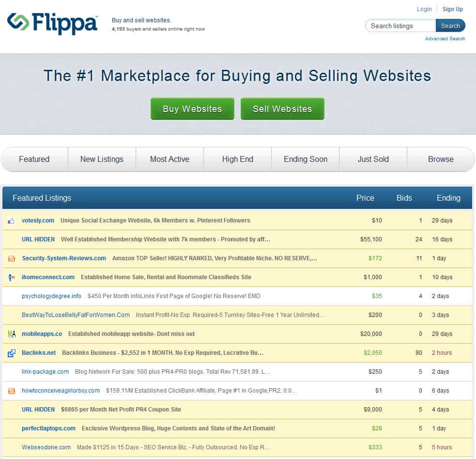Viewport: 476px width, 459px height.
Task: Click the blue Search button
Action: point(450,26)
